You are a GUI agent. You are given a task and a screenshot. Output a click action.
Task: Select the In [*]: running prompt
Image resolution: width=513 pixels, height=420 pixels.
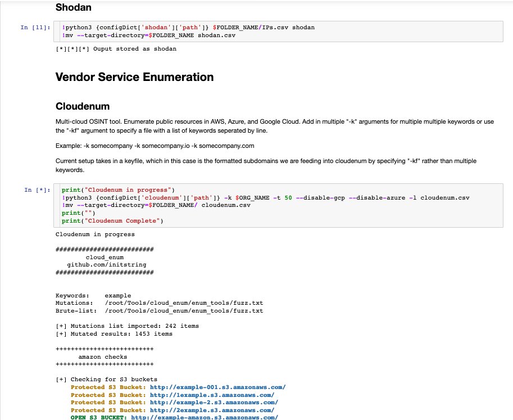pos(37,190)
